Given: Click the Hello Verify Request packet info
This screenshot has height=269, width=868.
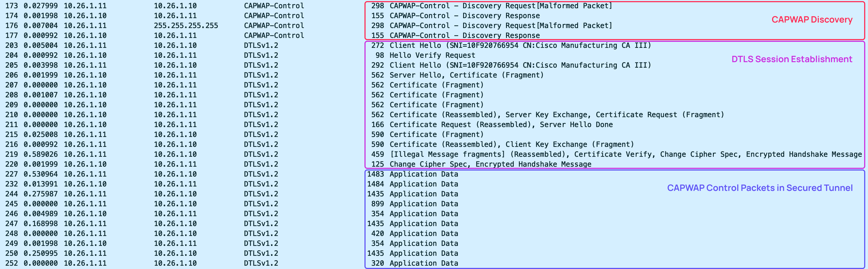Looking at the screenshot, I should [x=432, y=55].
